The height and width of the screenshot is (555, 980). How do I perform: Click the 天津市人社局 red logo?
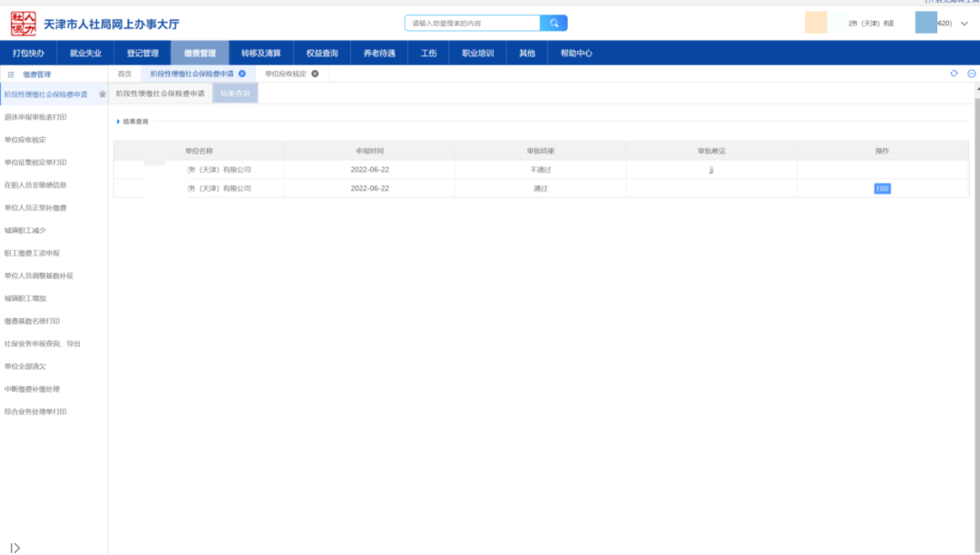pos(24,24)
